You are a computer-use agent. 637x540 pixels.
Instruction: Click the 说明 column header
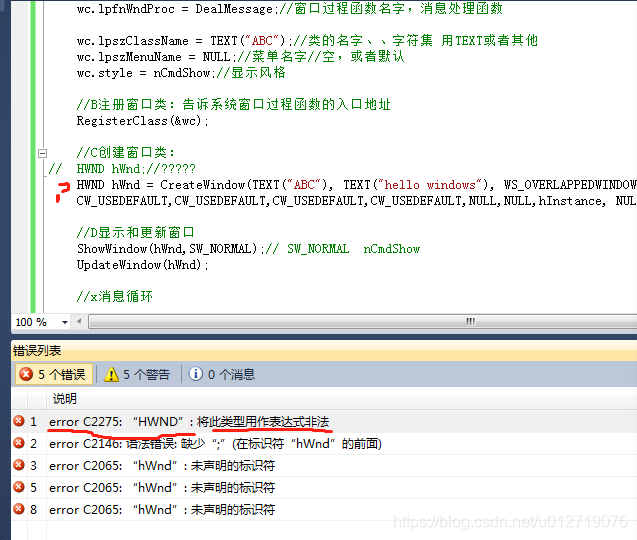coord(65,399)
